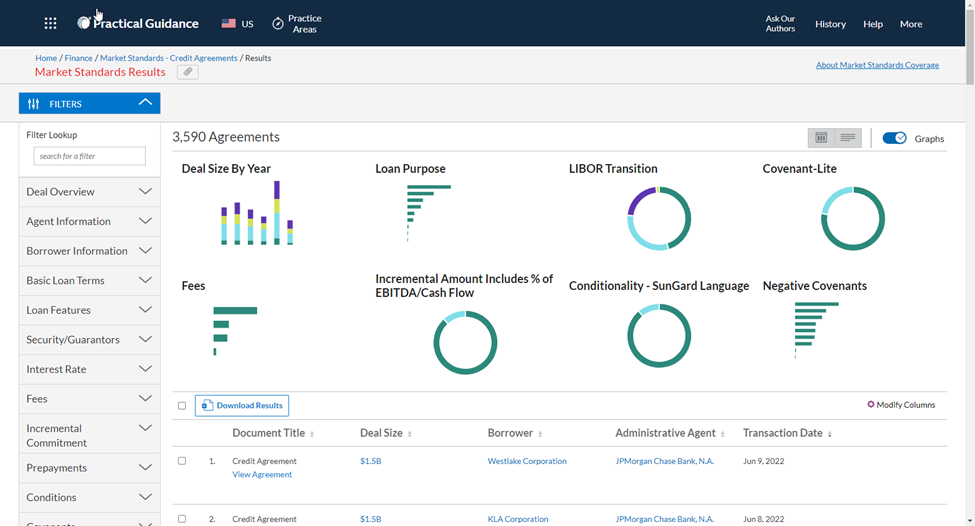
Task: Open About Market Standards Coverage link
Action: 877,65
